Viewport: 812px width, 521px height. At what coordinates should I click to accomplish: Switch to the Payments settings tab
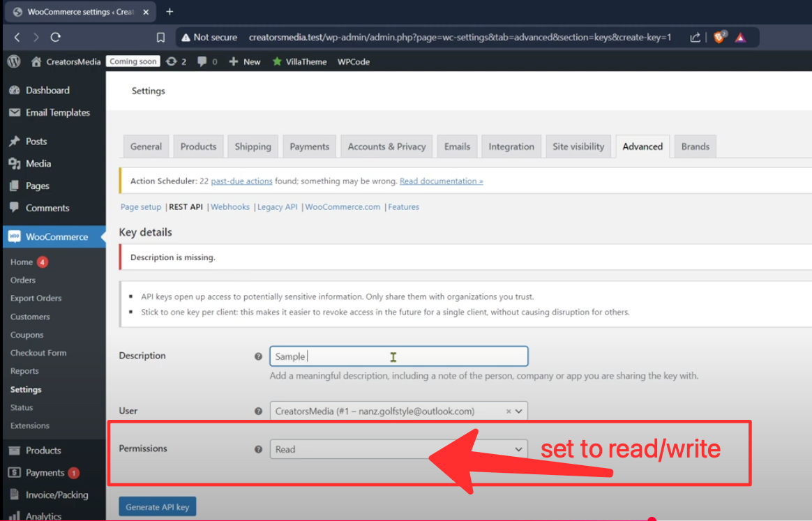(309, 146)
